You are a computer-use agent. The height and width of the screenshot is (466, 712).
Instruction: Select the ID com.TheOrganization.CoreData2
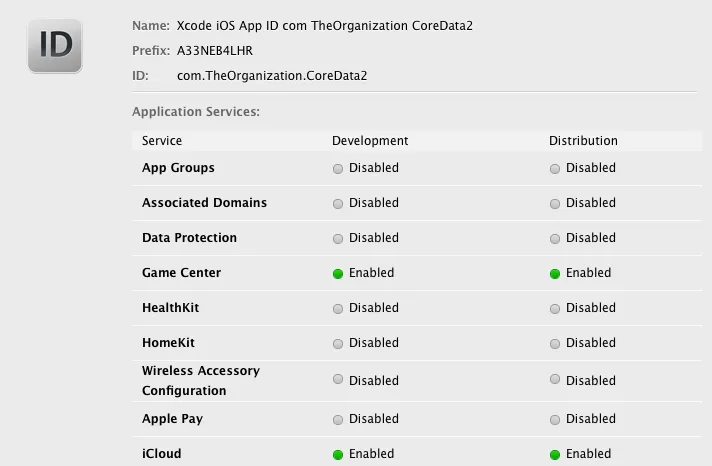[x=272, y=76]
